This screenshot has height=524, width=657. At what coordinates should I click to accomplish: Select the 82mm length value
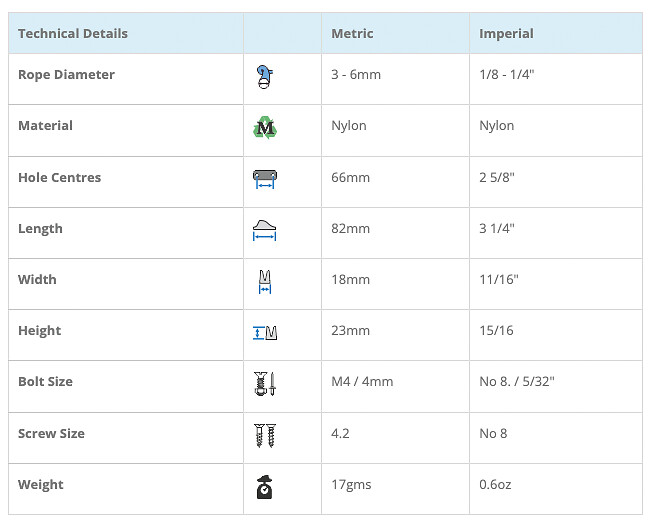click(x=350, y=229)
